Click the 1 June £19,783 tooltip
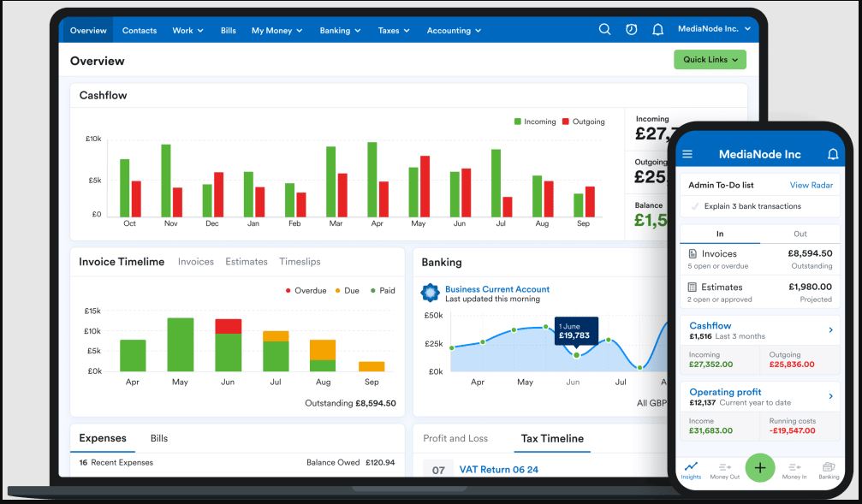 click(575, 331)
